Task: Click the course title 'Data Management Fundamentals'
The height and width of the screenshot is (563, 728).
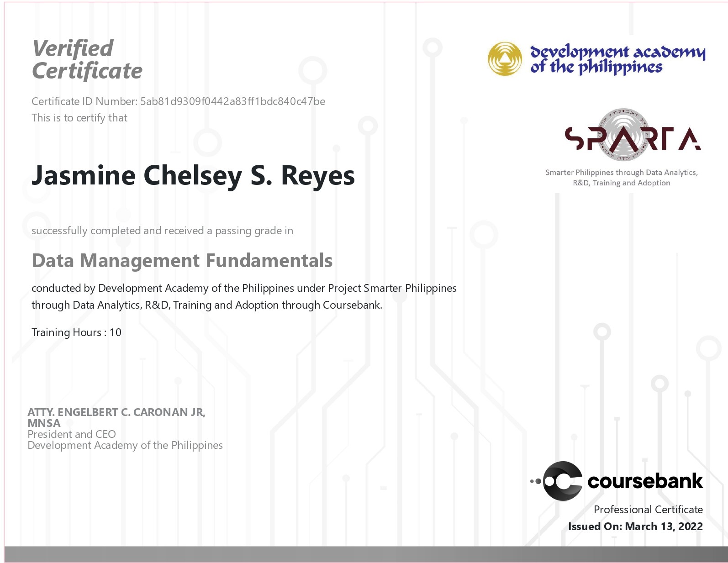Action: point(182,261)
